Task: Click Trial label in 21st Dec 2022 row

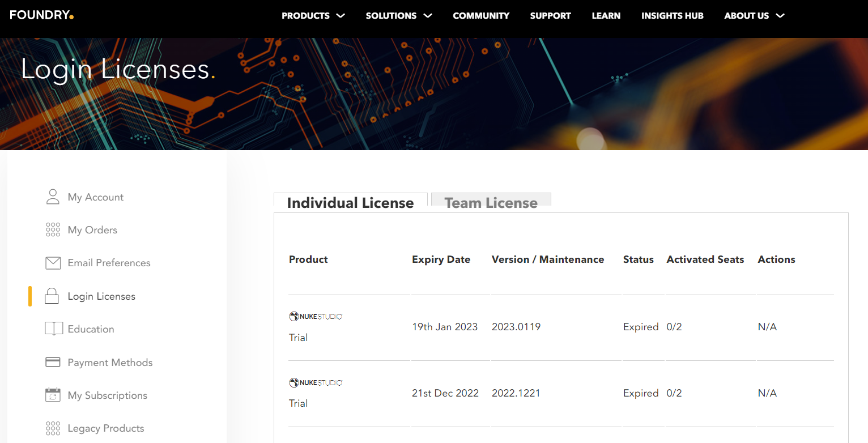Action: pyautogui.click(x=298, y=403)
